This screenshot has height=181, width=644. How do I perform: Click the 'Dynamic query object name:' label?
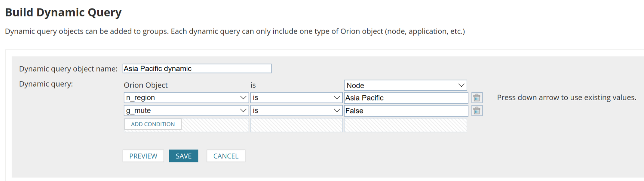click(x=68, y=69)
